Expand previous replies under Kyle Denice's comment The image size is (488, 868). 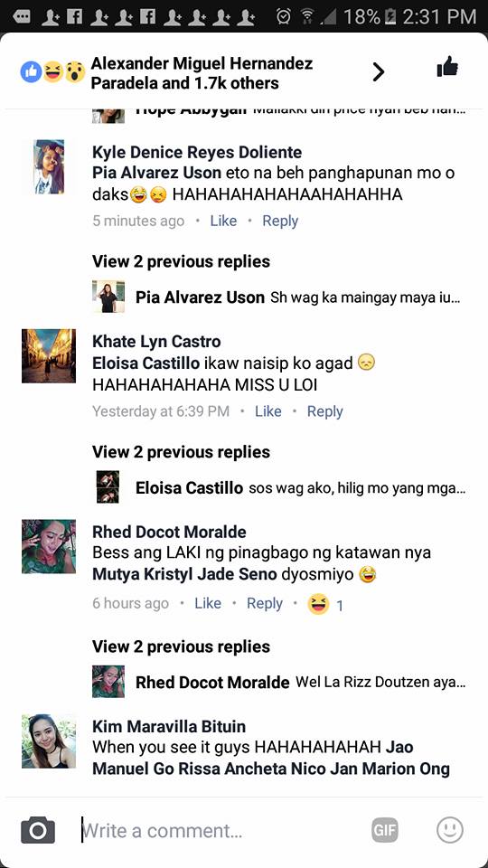tap(181, 261)
